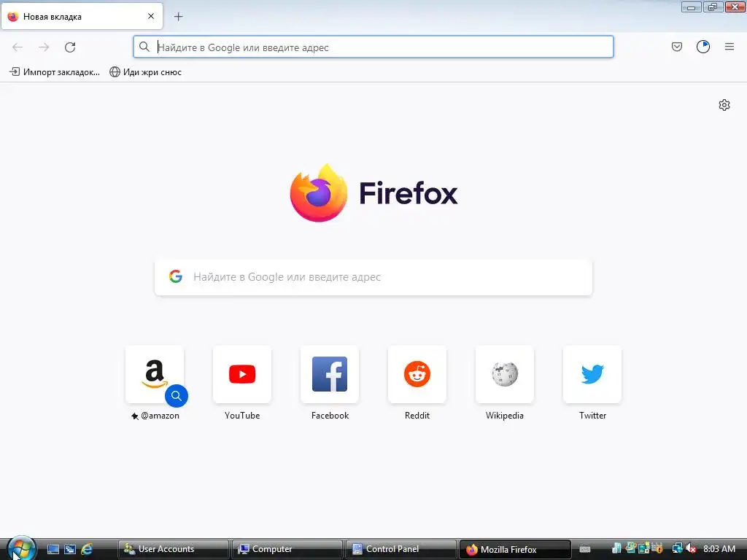Click the pinned star icon beside @amazon
The image size is (747, 560).
coord(135,416)
